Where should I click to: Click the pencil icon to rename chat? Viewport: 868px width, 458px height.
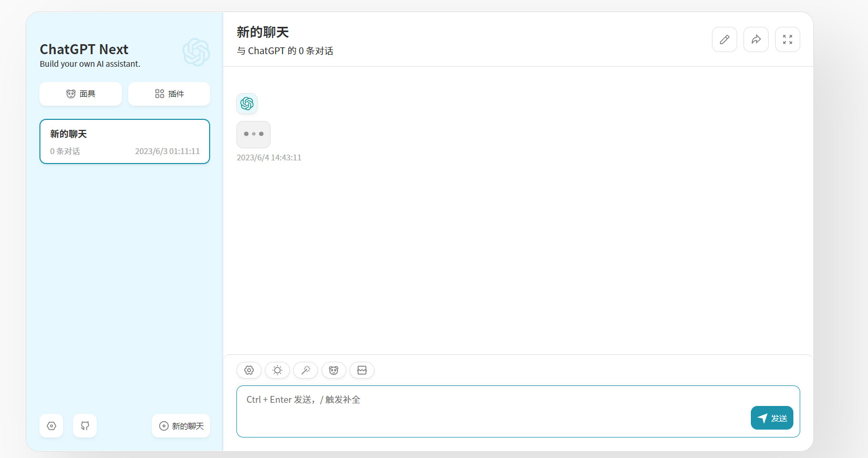point(724,39)
